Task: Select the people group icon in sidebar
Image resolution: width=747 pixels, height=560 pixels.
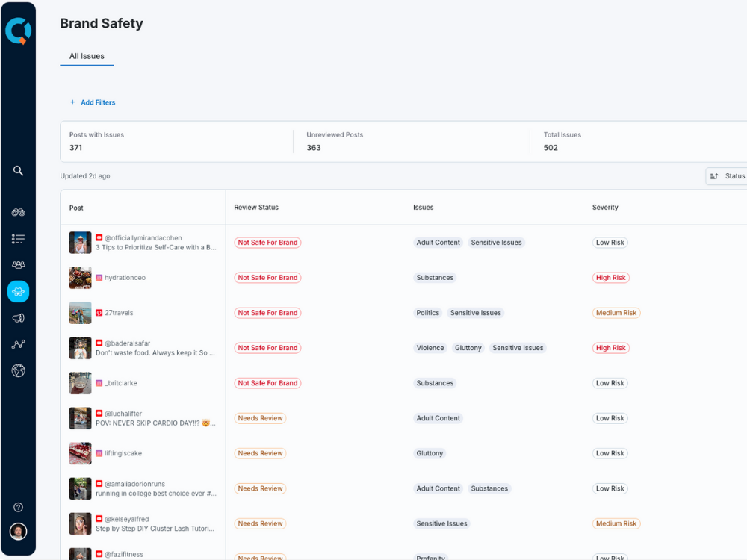Action: (19, 265)
